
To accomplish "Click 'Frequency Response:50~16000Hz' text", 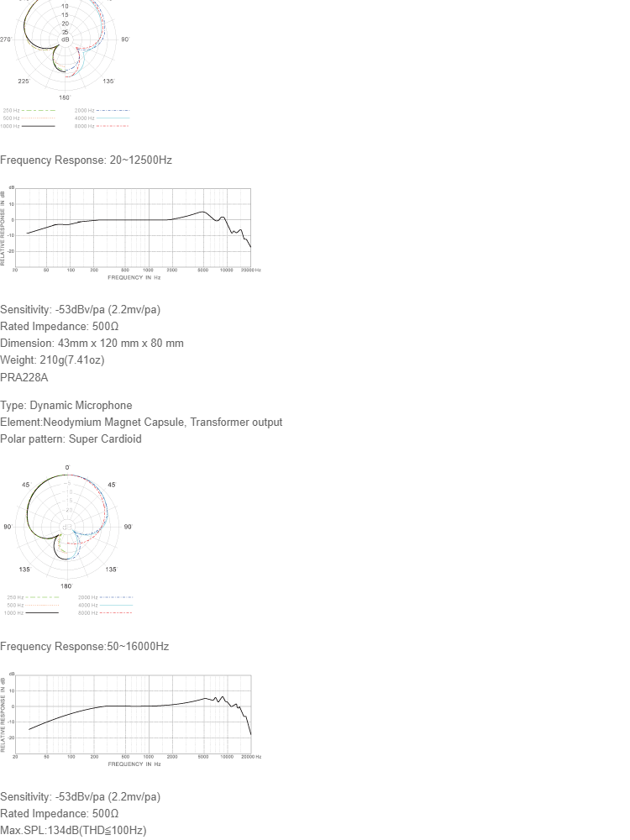I will (x=85, y=647).
